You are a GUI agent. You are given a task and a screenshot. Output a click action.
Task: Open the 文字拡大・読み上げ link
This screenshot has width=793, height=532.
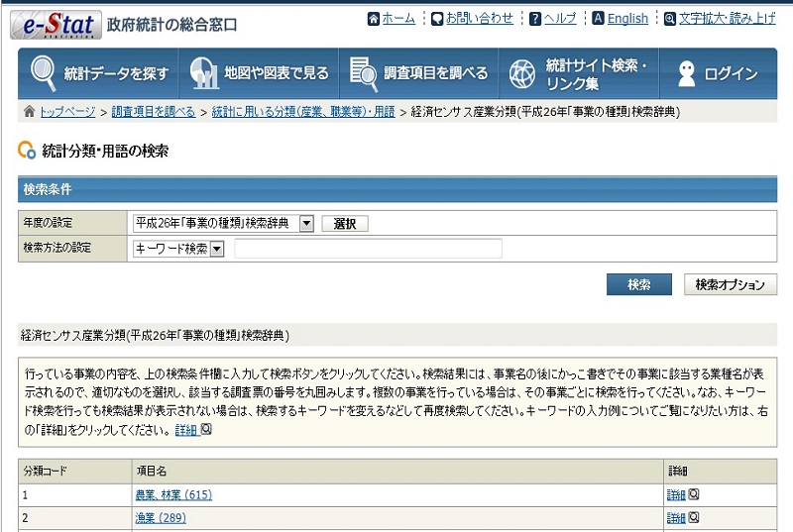coord(727,19)
